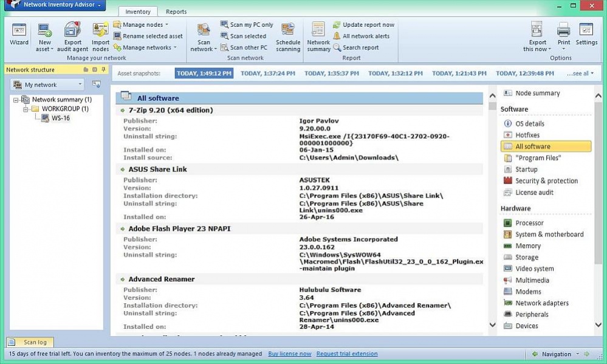Collapse the ASUS Share Link entry
The image size is (607, 364).
(x=123, y=170)
